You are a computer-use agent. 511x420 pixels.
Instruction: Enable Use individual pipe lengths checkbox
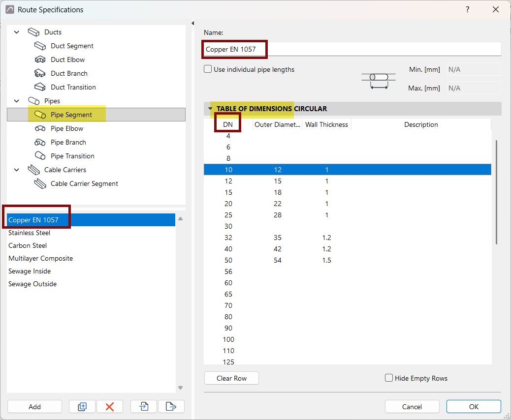208,69
